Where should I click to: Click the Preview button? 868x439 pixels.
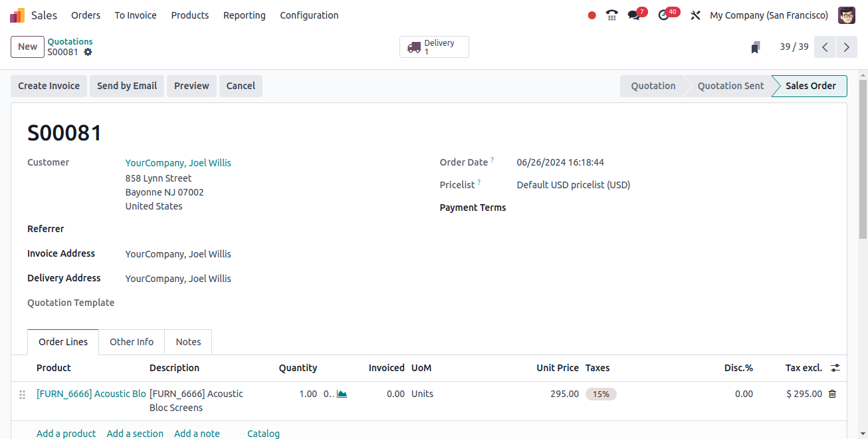tap(191, 86)
